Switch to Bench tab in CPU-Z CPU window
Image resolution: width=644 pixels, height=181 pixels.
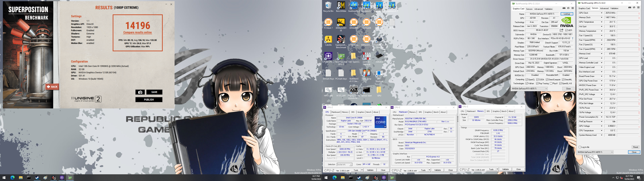(x=369, y=112)
